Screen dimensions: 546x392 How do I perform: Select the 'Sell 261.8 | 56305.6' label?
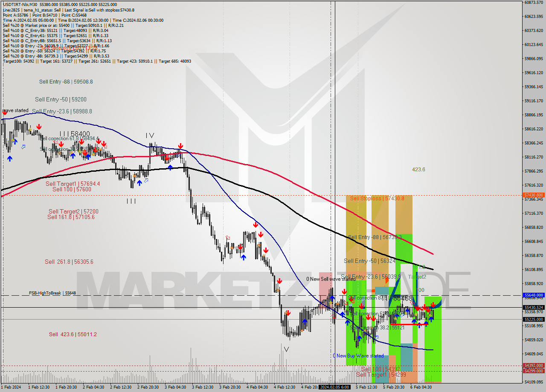69,262
